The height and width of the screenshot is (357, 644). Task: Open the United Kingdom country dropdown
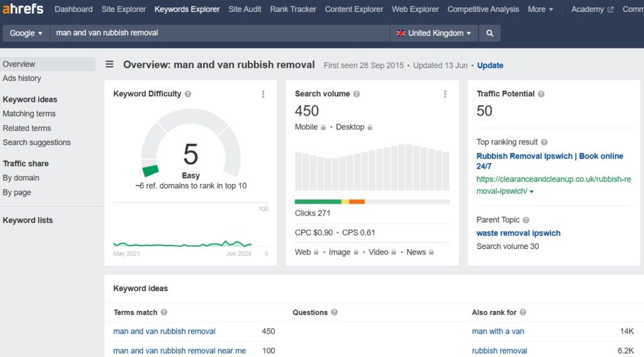point(433,33)
